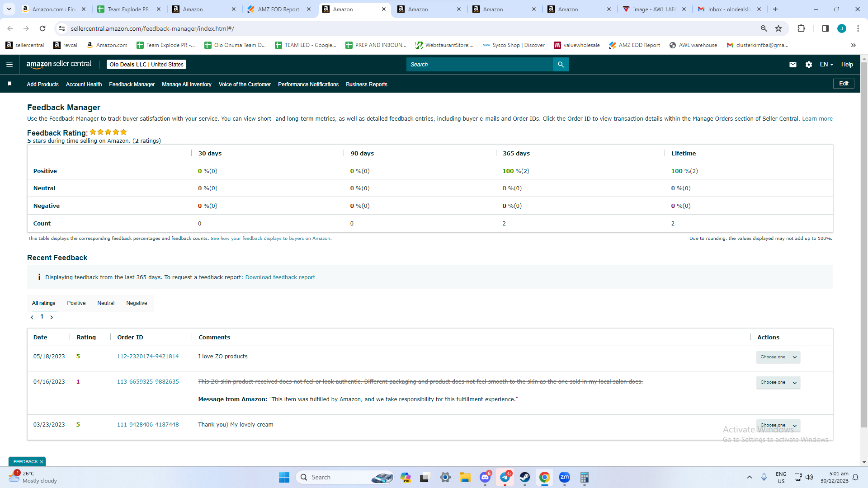Click the bookmark flag icon in navigation bar
Viewport: 868px width, 488px height.
9,84
